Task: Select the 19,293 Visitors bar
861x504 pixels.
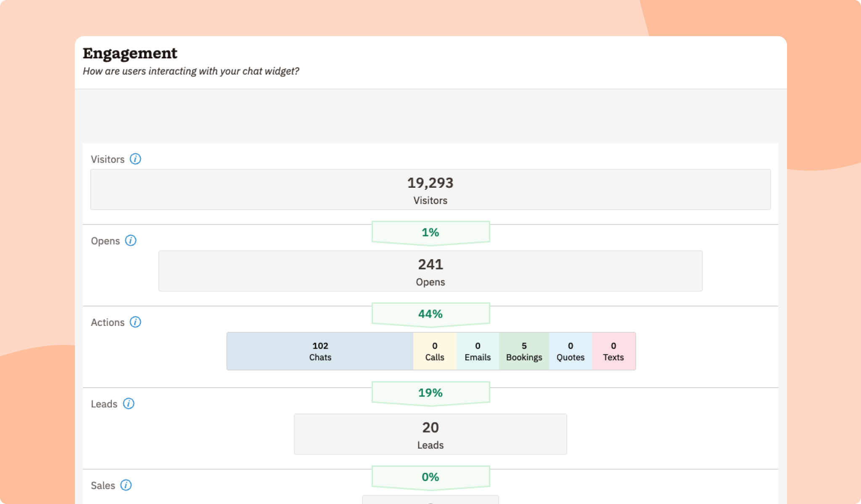Action: click(x=430, y=189)
